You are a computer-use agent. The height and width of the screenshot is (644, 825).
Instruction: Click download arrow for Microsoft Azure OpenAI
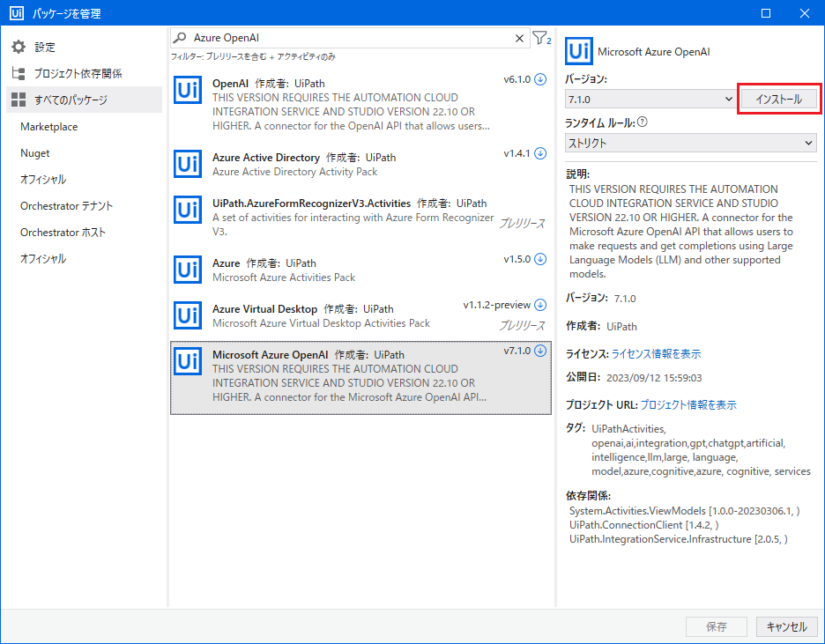click(x=540, y=351)
